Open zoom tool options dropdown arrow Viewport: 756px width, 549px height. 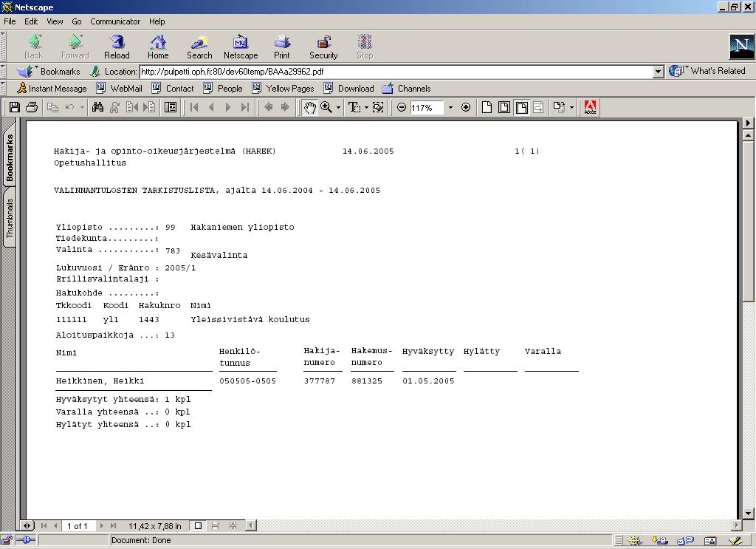338,107
